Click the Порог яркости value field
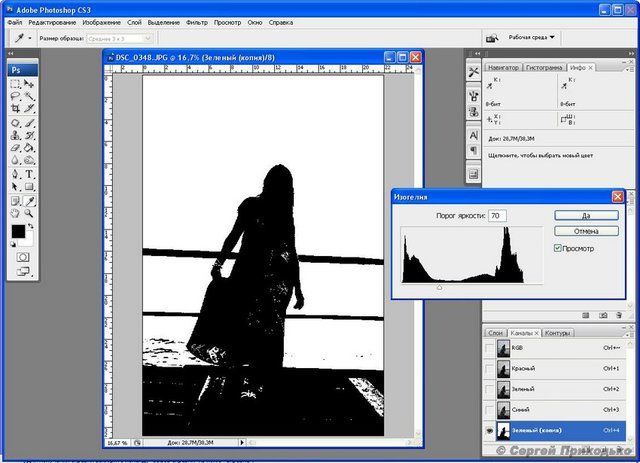This screenshot has width=640, height=463. pyautogui.click(x=497, y=216)
